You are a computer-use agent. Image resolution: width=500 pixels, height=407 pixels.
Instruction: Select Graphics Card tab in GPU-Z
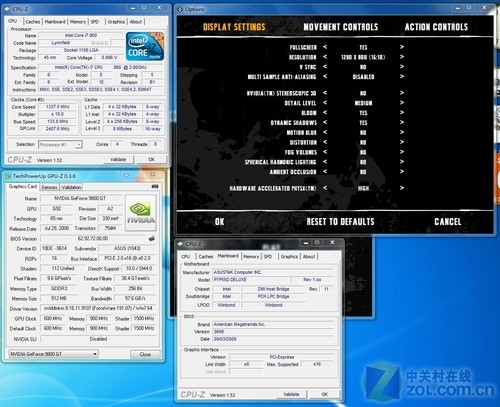click(23, 186)
